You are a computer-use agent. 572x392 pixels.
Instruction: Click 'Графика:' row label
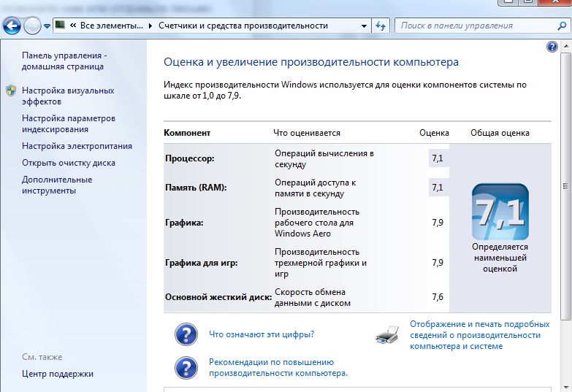pyautogui.click(x=184, y=223)
